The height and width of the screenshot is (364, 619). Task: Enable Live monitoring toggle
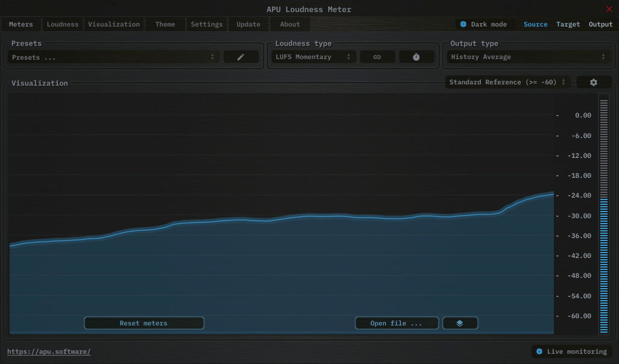[539, 352]
